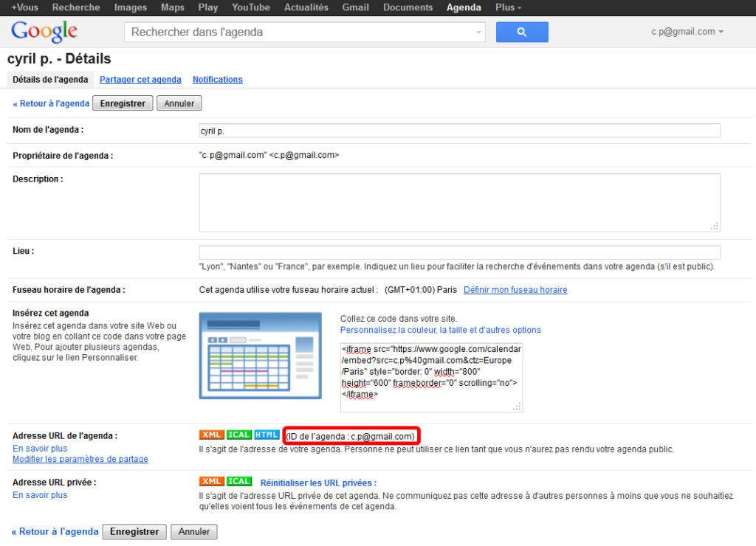Click the green ICAL badge for agenda URL

tap(238, 435)
